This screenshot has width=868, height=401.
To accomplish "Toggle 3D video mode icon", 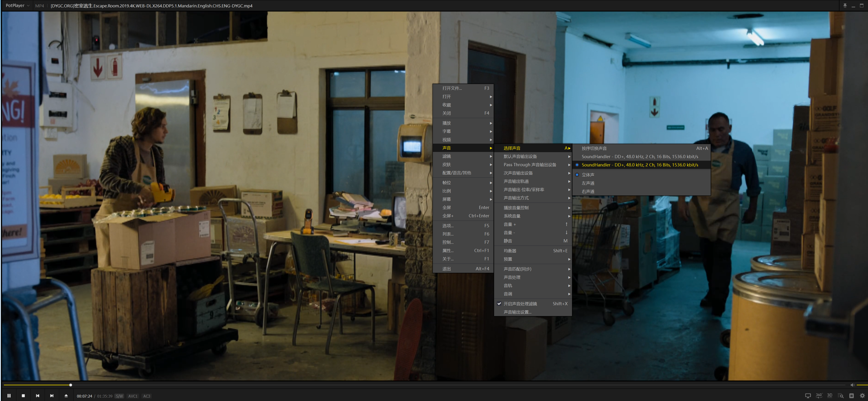I will click(x=830, y=396).
